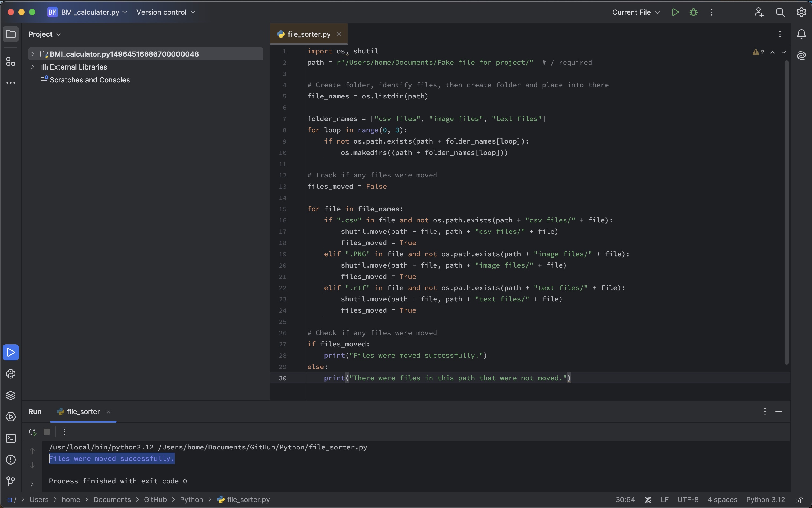The height and width of the screenshot is (508, 812).
Task: Show more tool windows ellipsis in left sidebar
Action: point(11,83)
